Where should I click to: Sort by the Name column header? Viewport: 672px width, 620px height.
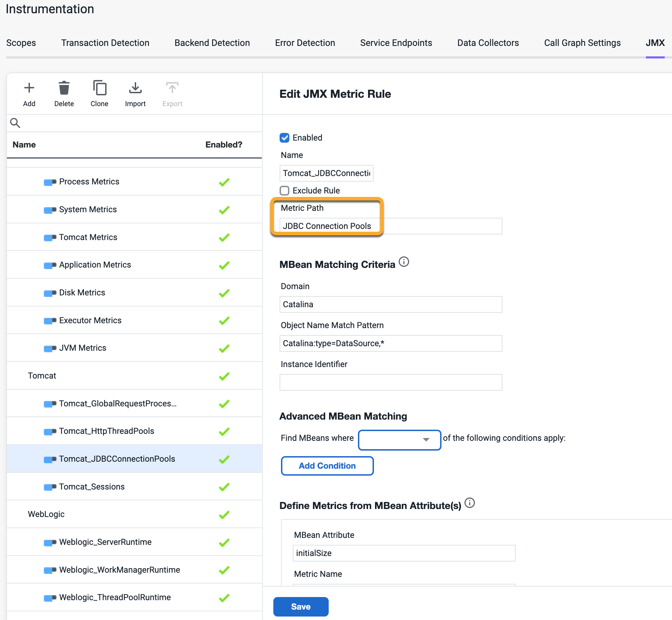pos(24,145)
